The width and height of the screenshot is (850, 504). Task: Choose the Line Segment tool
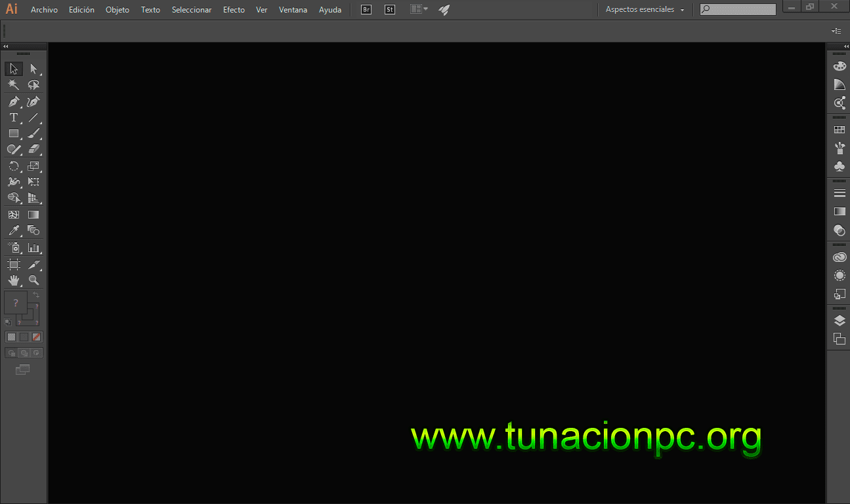(x=33, y=117)
